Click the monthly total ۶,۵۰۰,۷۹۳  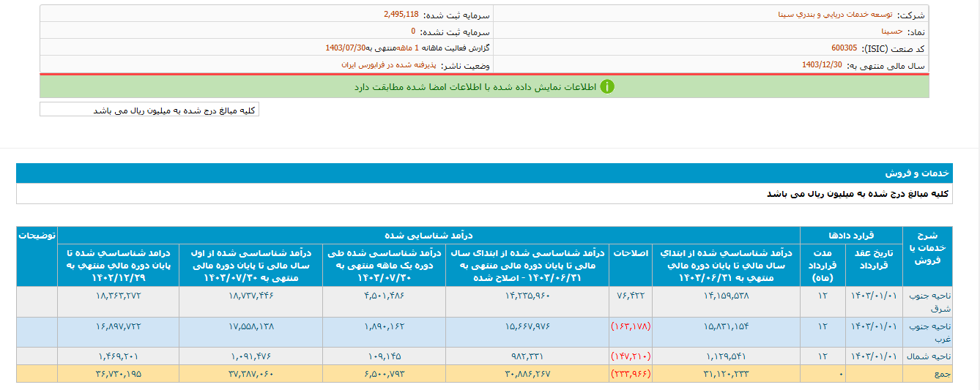tap(385, 373)
